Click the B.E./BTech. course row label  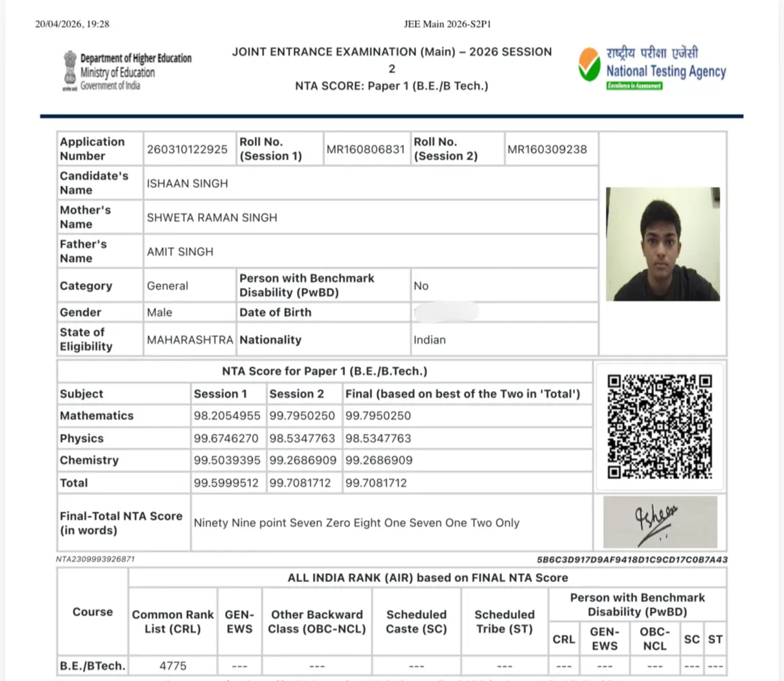point(92,666)
